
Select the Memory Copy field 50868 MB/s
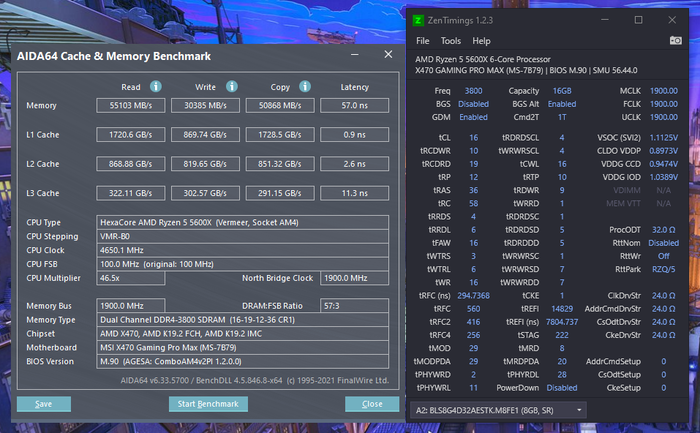click(280, 106)
